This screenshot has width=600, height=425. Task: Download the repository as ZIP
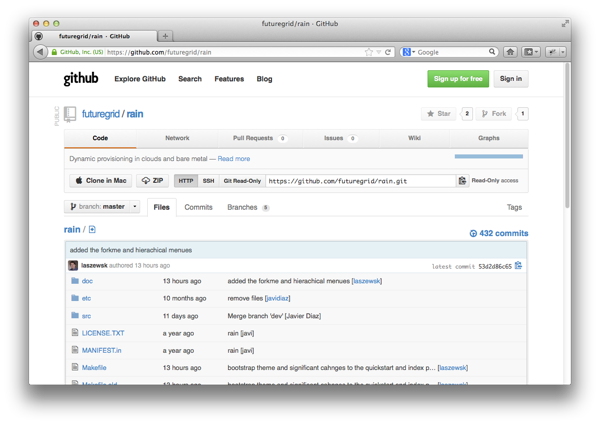click(152, 181)
